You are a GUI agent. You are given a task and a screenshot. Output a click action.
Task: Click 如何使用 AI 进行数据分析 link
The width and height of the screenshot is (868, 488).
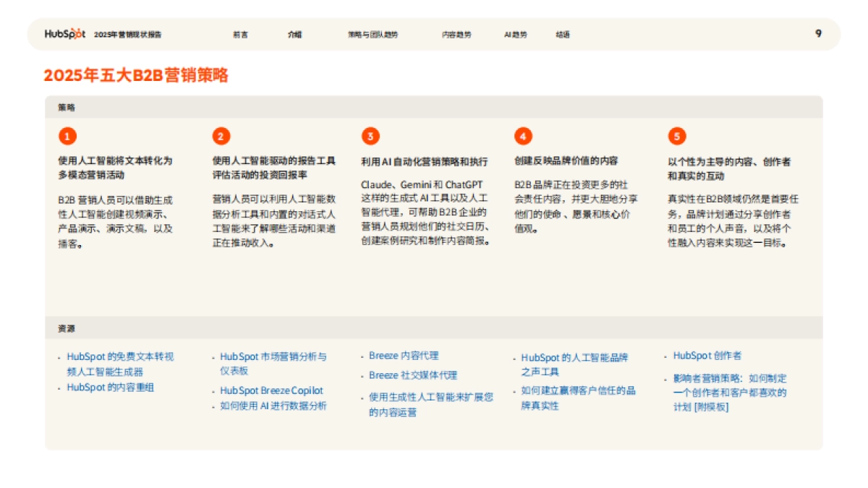pyautogui.click(x=273, y=406)
